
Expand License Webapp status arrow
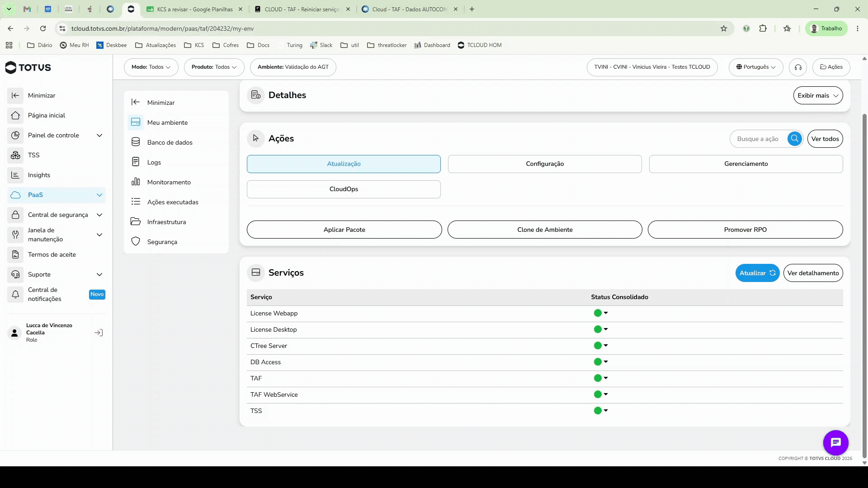click(606, 313)
